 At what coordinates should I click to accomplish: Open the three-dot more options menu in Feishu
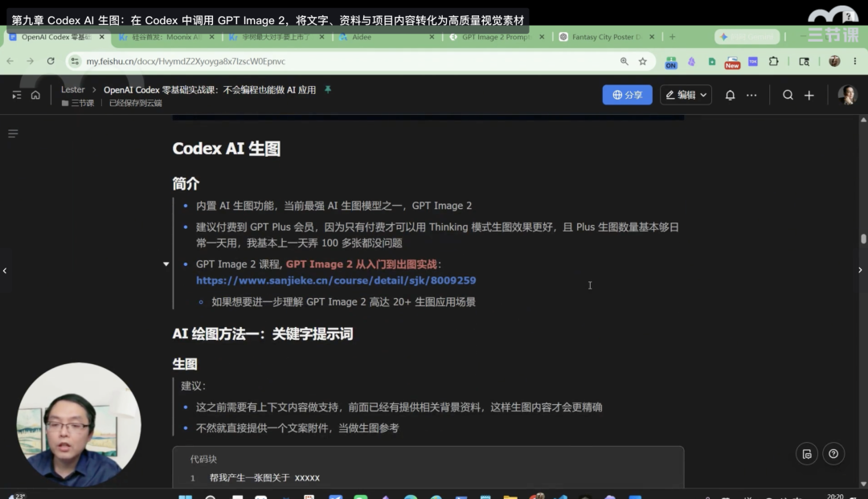tap(751, 95)
